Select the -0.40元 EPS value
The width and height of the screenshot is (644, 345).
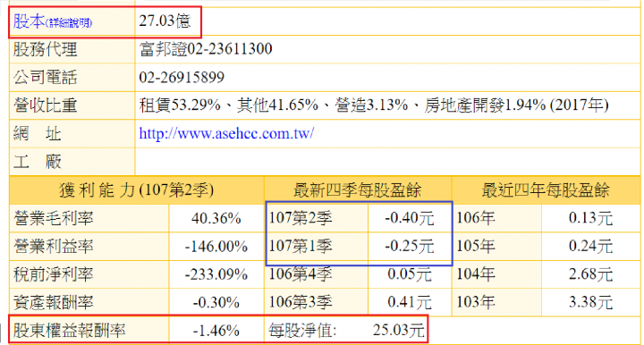point(409,218)
